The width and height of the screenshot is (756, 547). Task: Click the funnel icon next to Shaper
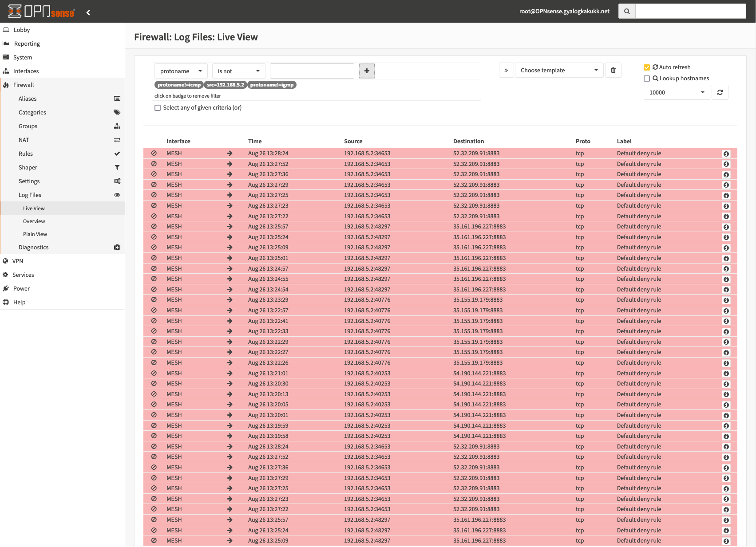[x=117, y=167]
